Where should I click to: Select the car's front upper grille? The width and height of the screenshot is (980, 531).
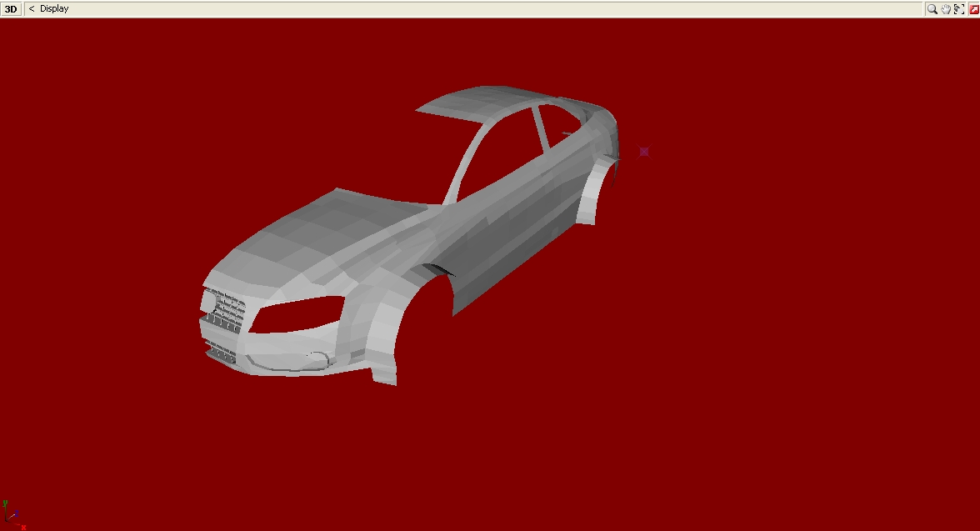click(x=225, y=308)
